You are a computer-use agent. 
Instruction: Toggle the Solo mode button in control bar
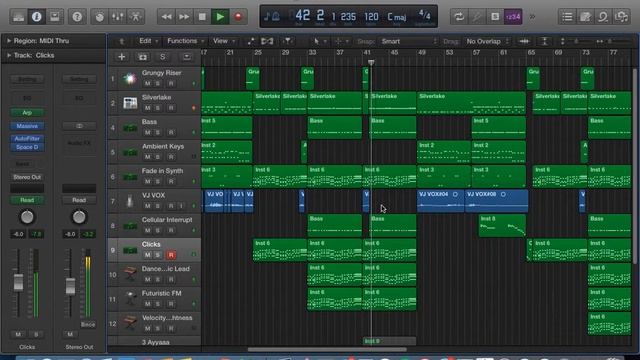coord(495,17)
